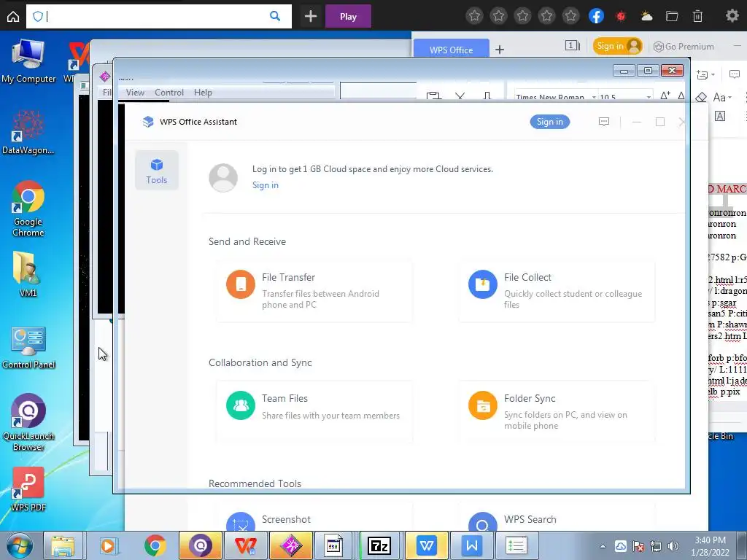The height and width of the screenshot is (560, 747).
Task: Click the Folder Sync orange icon
Action: tap(483, 405)
